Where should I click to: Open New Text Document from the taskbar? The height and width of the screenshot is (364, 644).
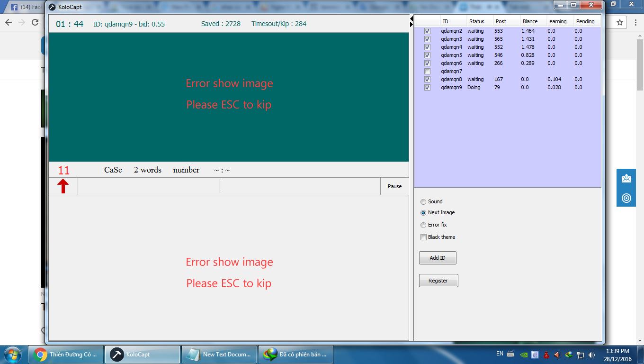tap(219, 355)
